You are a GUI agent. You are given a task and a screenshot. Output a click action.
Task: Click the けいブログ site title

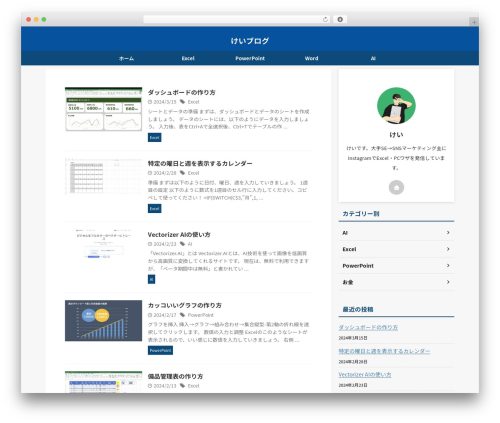(250, 41)
